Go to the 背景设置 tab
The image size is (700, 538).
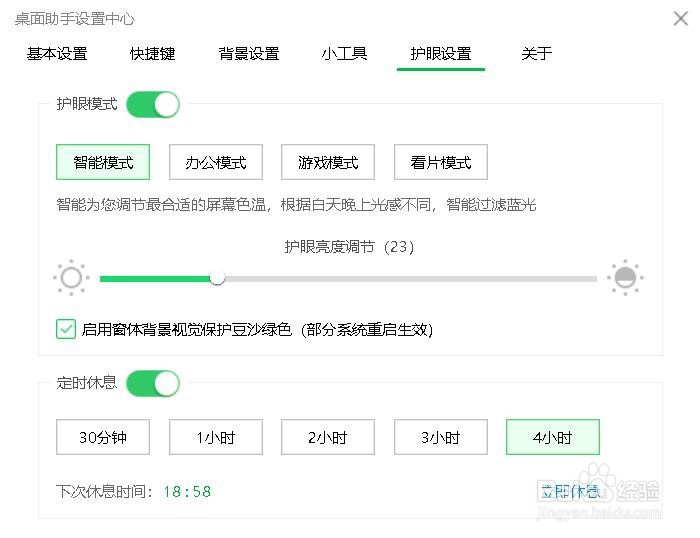tap(249, 54)
